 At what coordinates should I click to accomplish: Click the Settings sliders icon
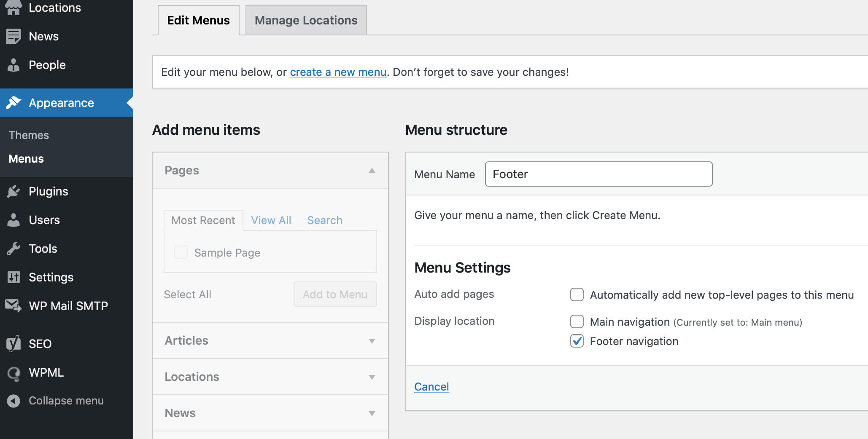click(x=13, y=277)
